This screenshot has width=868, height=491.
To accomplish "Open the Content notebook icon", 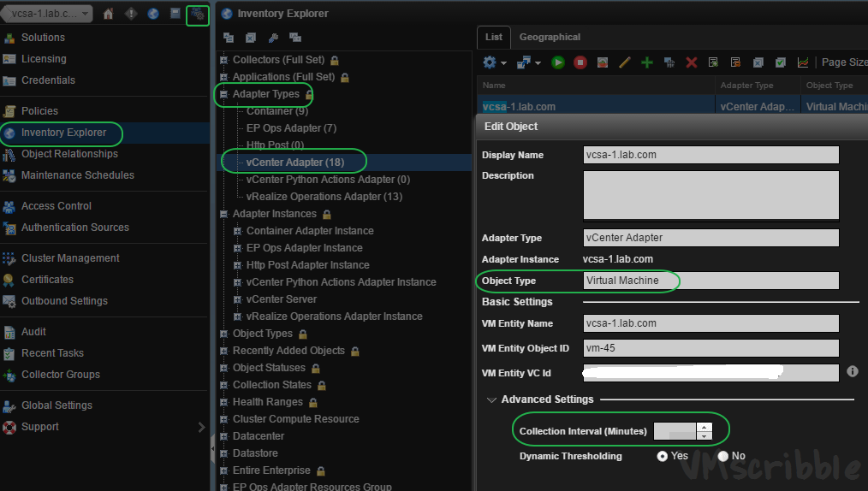I will tap(175, 14).
